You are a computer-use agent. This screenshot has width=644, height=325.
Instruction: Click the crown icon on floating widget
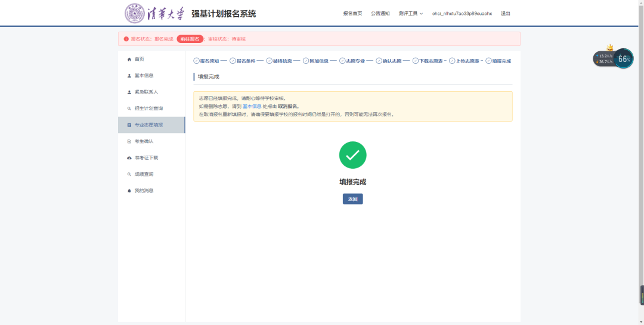[x=610, y=48]
